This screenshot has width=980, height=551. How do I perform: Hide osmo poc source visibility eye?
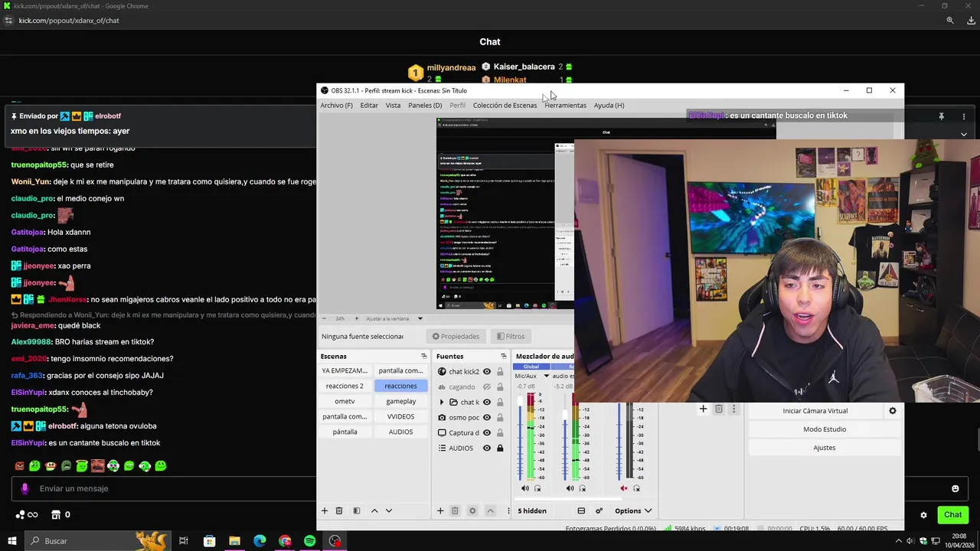(x=486, y=417)
